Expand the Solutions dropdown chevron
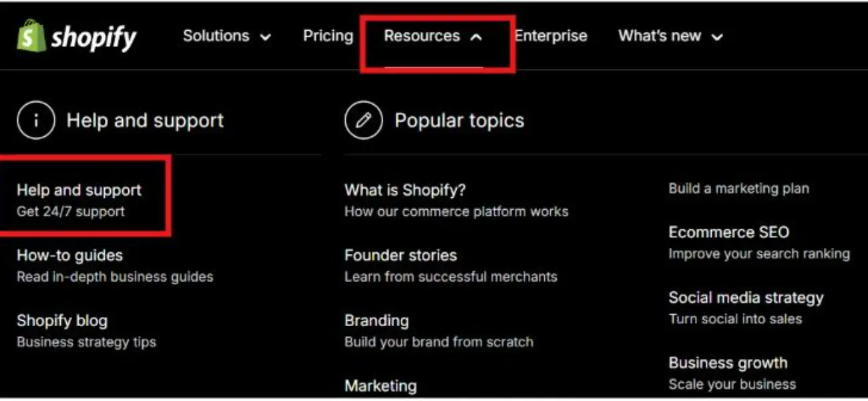Image resolution: width=868 pixels, height=401 pixels. point(265,37)
